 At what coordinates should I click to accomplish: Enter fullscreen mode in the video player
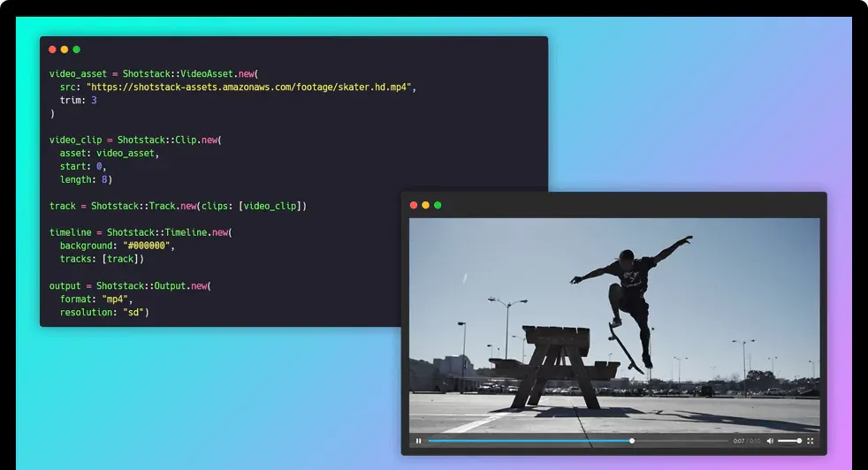click(811, 441)
